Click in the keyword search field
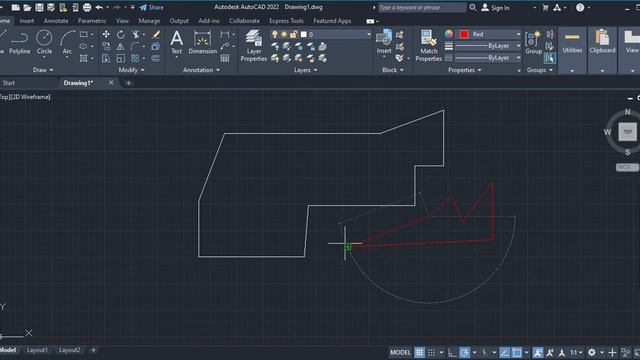The height and width of the screenshot is (360, 640). 422,7
